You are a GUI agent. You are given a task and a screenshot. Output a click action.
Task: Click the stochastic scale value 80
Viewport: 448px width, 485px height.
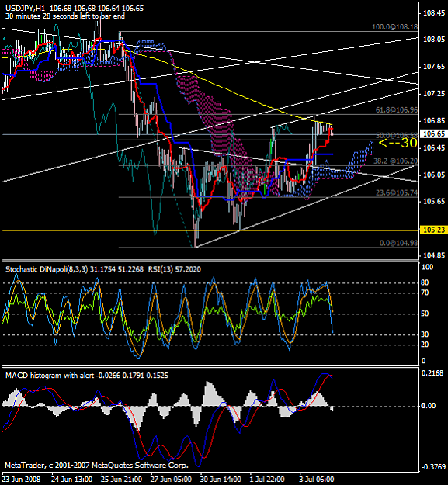[425, 282]
